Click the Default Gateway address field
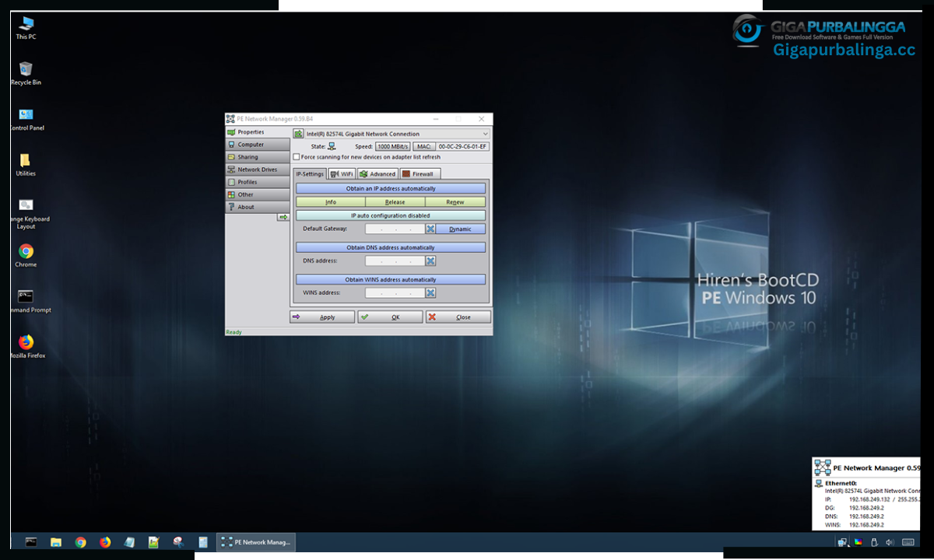The width and height of the screenshot is (934, 560). pyautogui.click(x=395, y=229)
